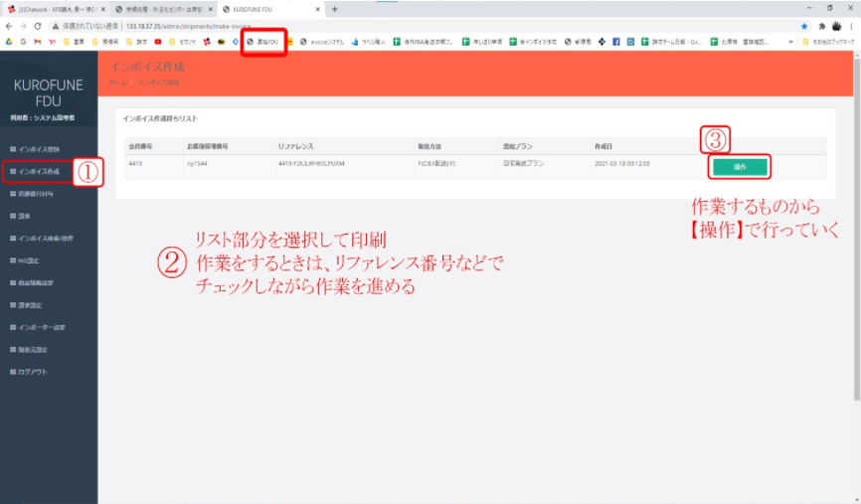Open the Yahoo bookmark icon
The height and width of the screenshot is (504, 861).
click(x=52, y=42)
